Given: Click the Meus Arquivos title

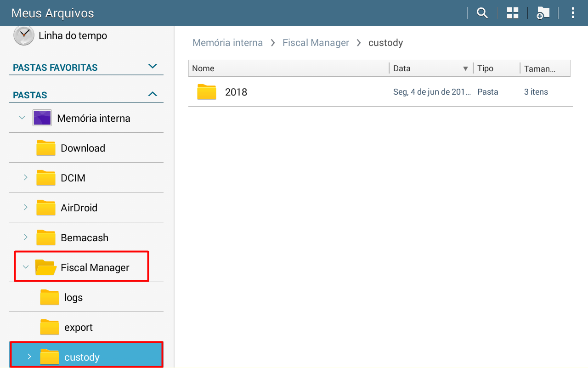Looking at the screenshot, I should pos(52,13).
